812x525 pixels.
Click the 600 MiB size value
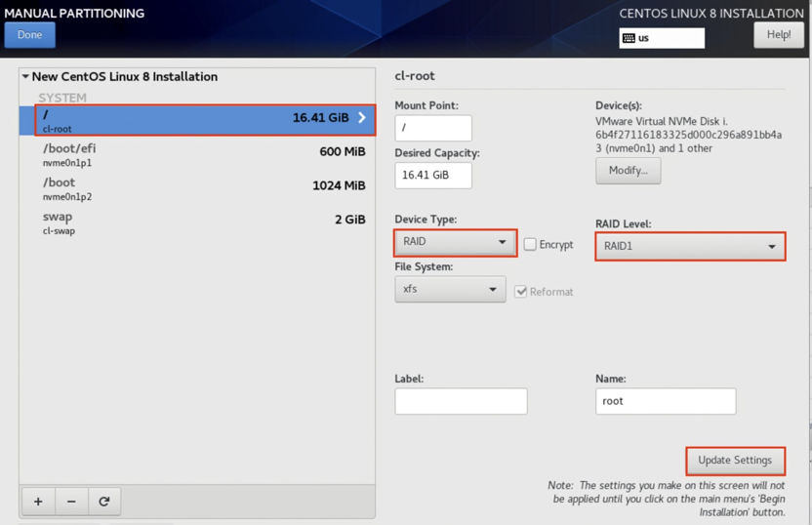(x=343, y=151)
